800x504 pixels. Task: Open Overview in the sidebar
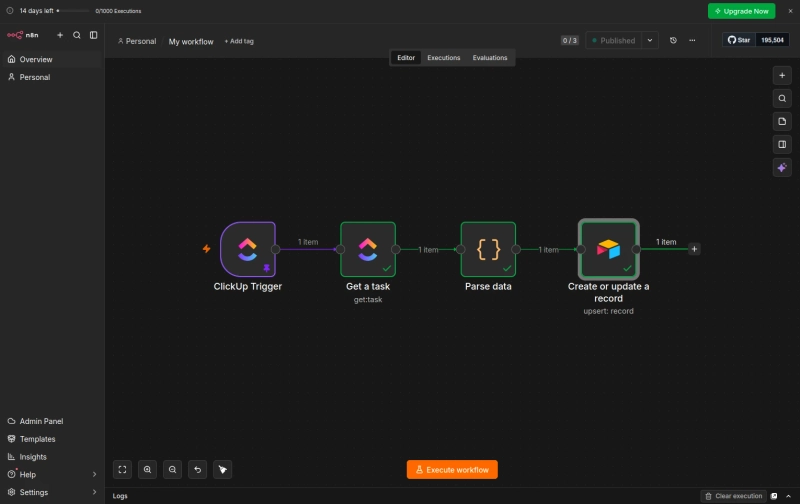[52, 59]
